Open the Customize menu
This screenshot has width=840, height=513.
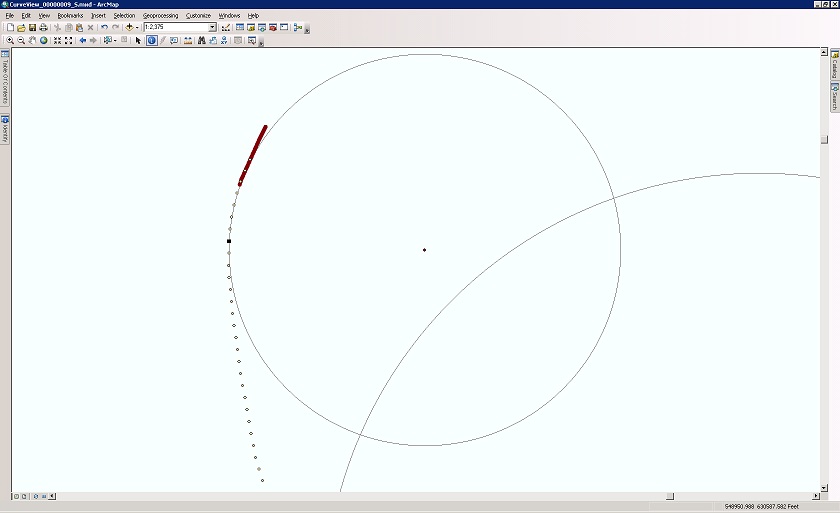point(198,16)
